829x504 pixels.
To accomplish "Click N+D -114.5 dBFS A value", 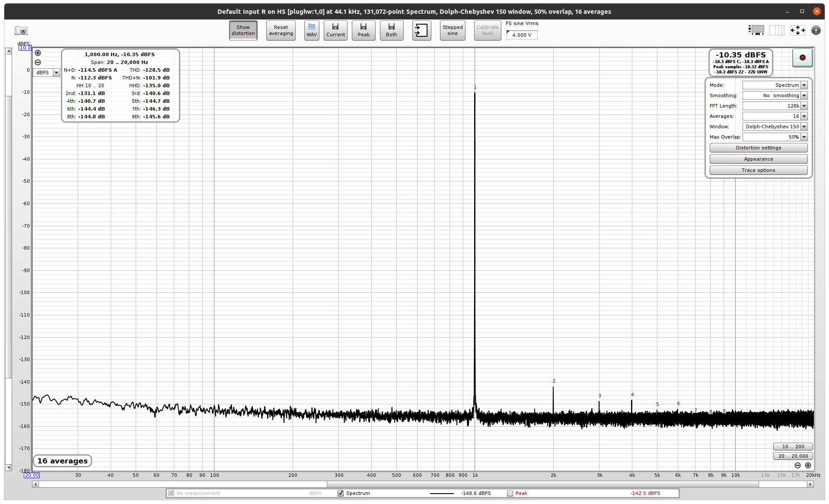I will (x=98, y=70).
